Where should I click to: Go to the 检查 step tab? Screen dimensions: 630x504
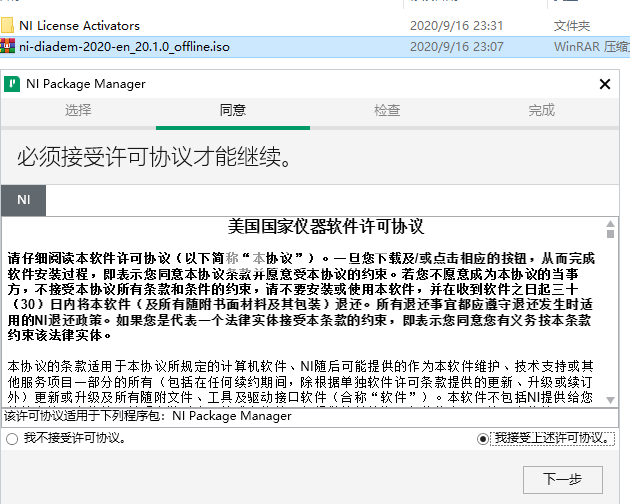click(387, 110)
